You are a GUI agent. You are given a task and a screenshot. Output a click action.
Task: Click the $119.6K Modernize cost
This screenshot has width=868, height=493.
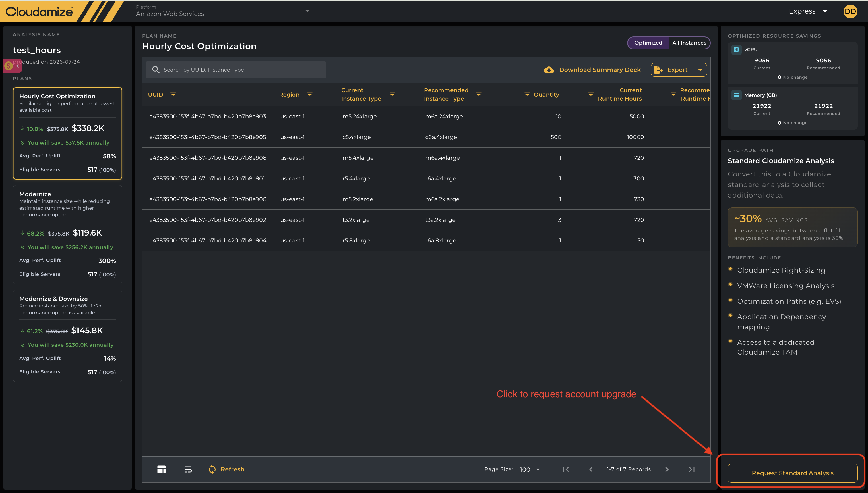point(87,233)
